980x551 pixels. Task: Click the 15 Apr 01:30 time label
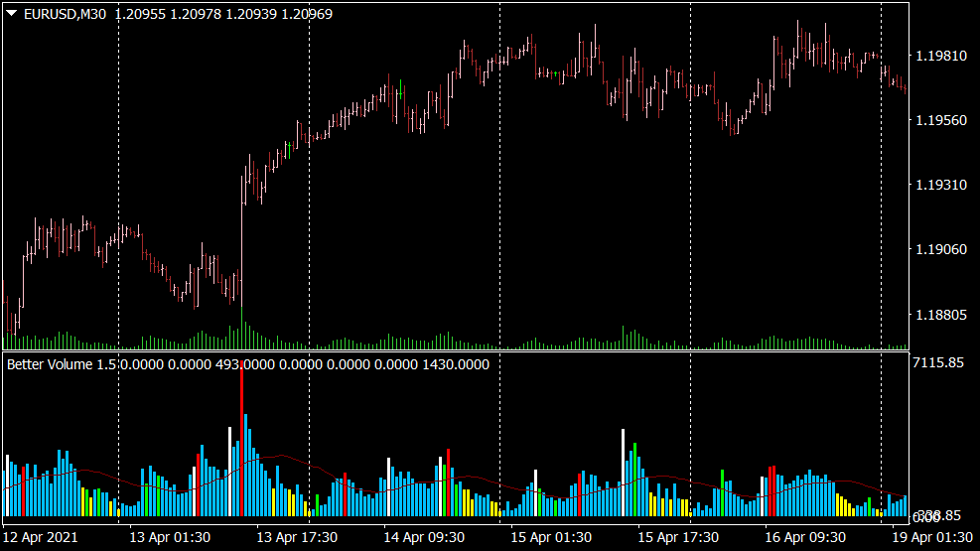(551, 537)
